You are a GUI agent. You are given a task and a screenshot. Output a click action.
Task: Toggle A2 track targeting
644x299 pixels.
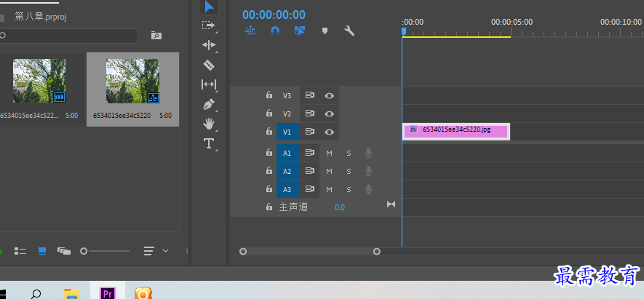click(x=287, y=171)
